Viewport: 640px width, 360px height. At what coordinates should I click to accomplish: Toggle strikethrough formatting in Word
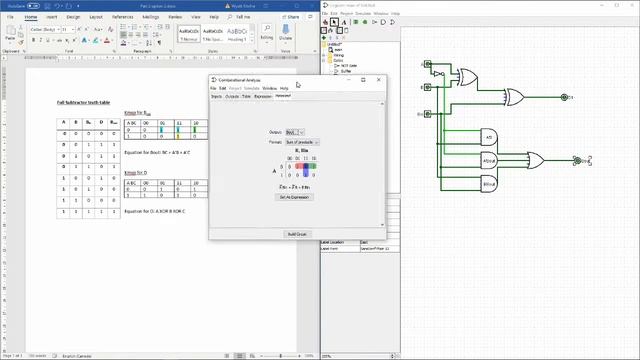point(59,40)
